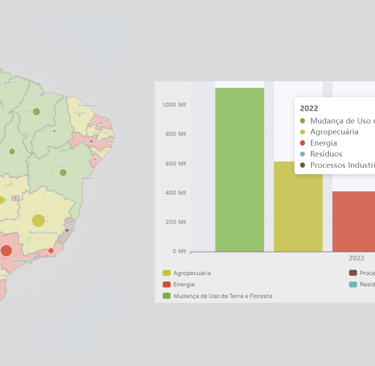Click the 2022 x-axis label

pyautogui.click(x=356, y=258)
